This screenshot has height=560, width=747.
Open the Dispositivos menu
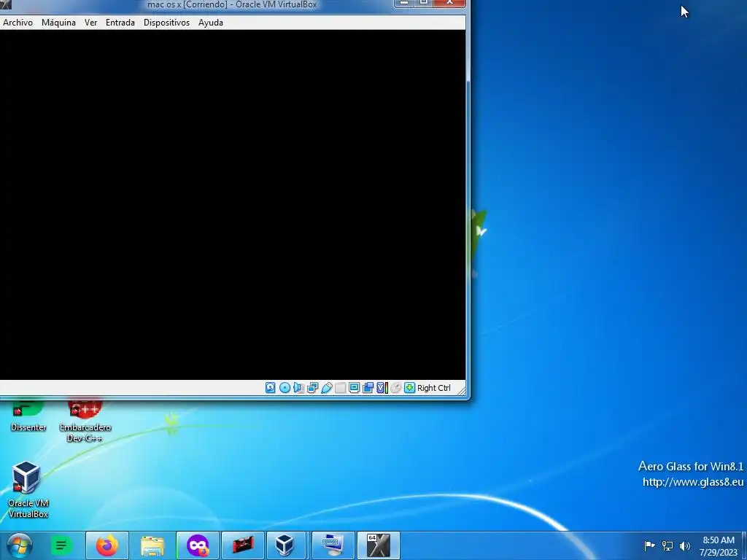coord(167,23)
